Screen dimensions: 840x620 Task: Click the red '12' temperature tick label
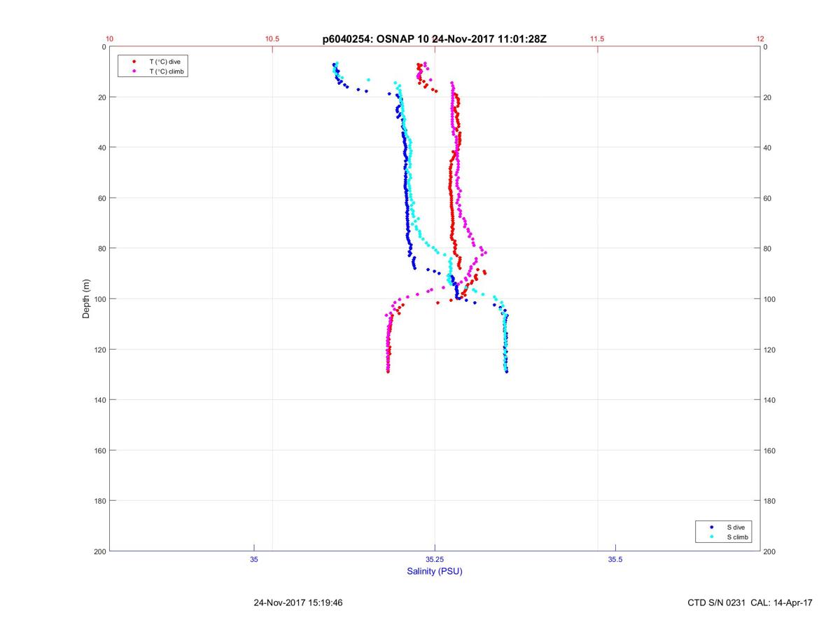(760, 39)
